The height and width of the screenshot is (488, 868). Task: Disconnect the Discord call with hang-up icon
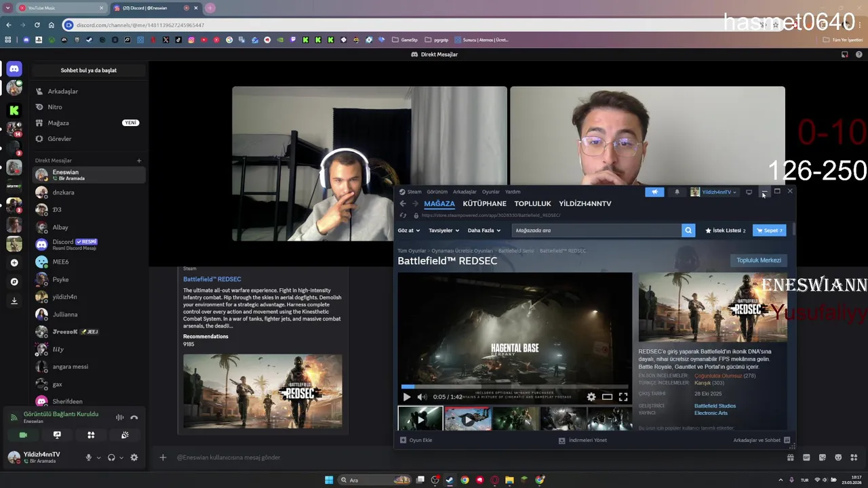134,418
